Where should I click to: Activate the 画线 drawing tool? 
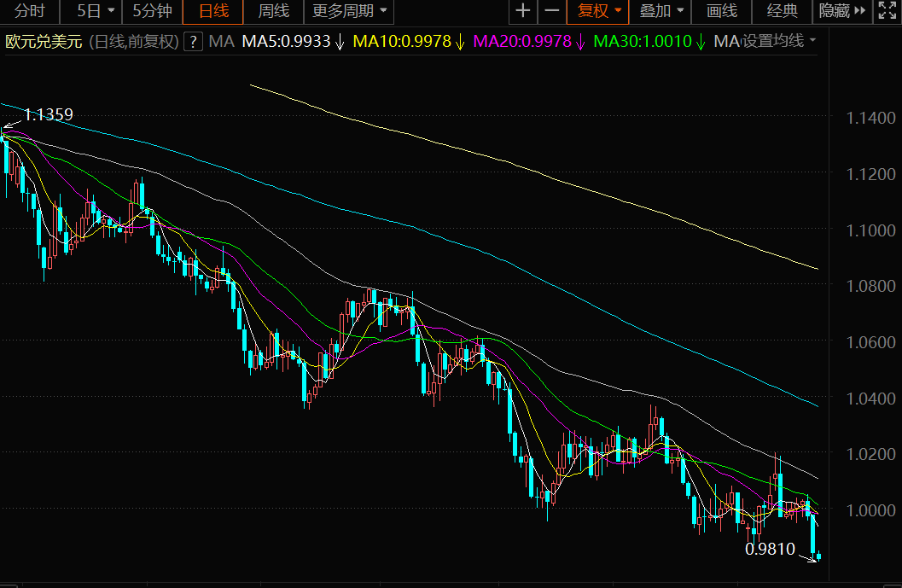click(x=721, y=11)
